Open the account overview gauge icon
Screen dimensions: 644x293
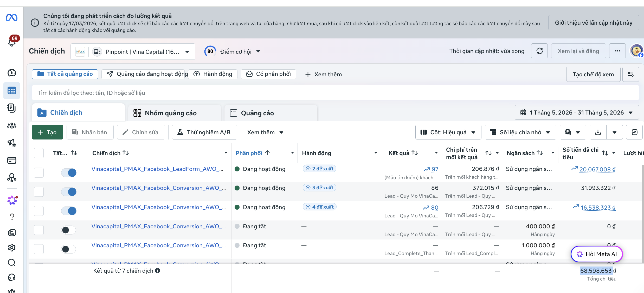[12, 73]
